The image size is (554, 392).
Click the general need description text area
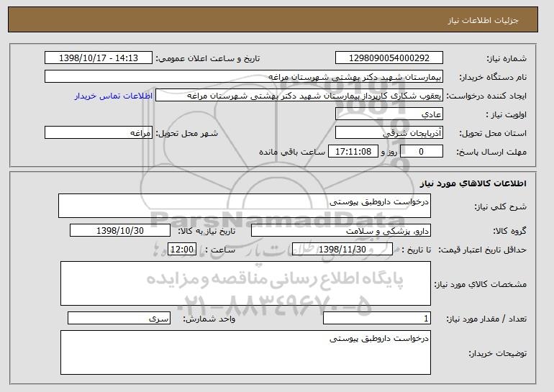[245, 206]
